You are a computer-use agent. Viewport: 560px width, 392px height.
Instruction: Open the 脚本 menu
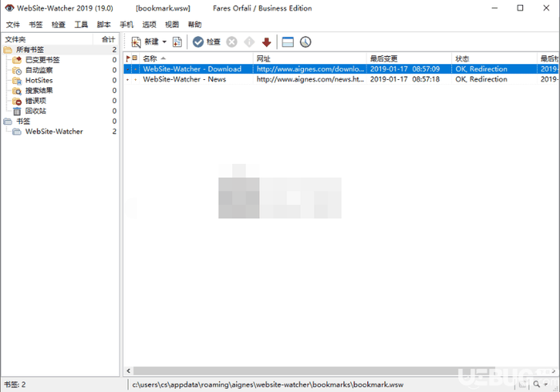coord(103,25)
